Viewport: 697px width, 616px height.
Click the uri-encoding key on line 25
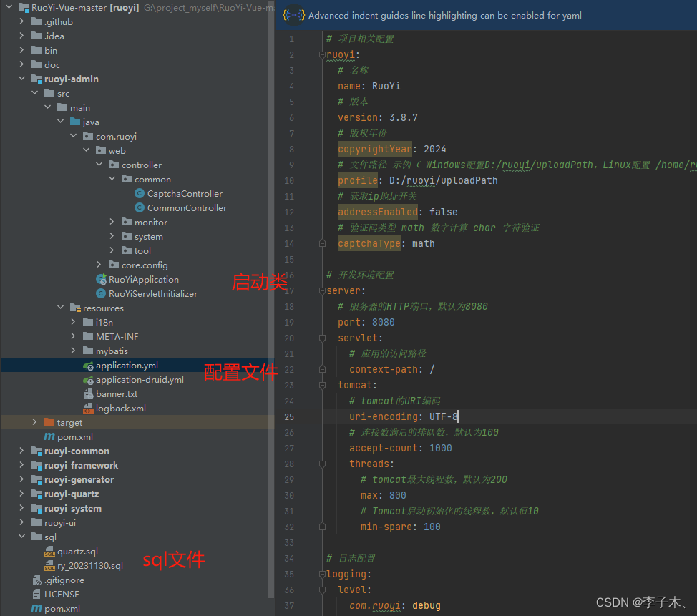383,416
